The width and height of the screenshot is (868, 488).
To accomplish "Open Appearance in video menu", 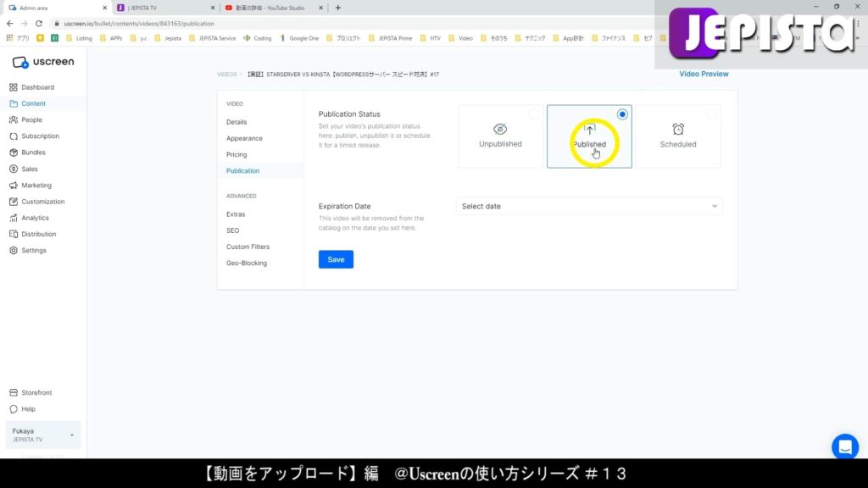I will click(x=244, y=138).
